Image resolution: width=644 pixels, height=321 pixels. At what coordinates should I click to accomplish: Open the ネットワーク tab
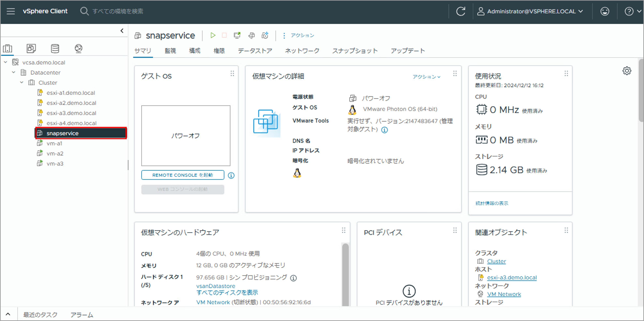[302, 51]
